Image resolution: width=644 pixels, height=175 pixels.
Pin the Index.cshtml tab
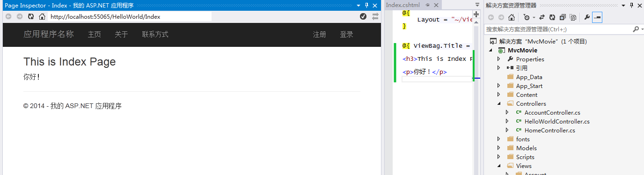[x=427, y=5]
